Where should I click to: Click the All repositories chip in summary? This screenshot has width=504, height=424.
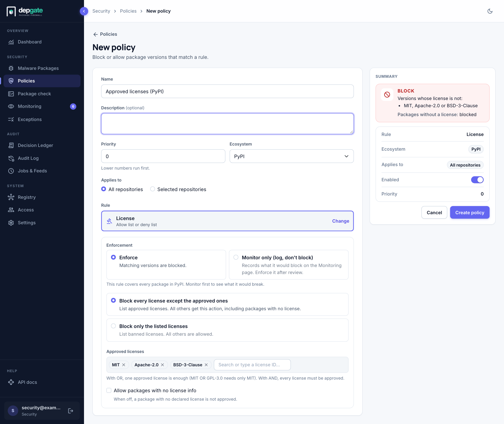point(465,165)
